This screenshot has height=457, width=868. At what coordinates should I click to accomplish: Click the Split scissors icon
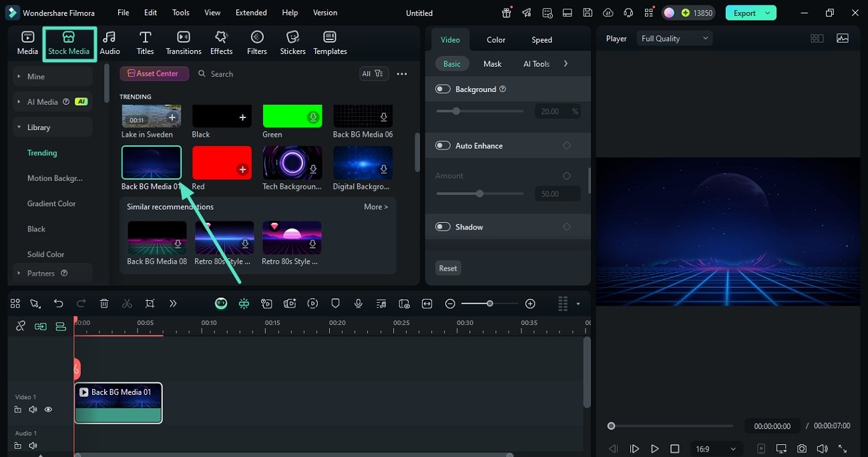tap(127, 304)
